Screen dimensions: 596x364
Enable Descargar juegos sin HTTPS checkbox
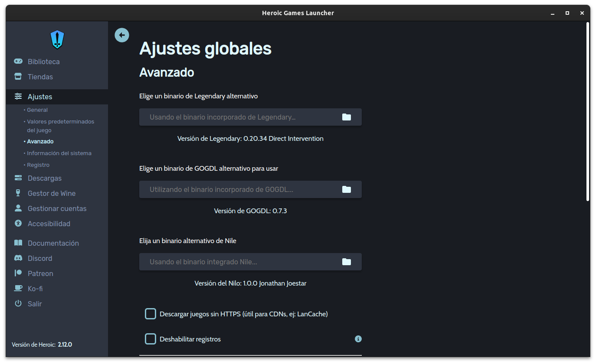pos(151,314)
